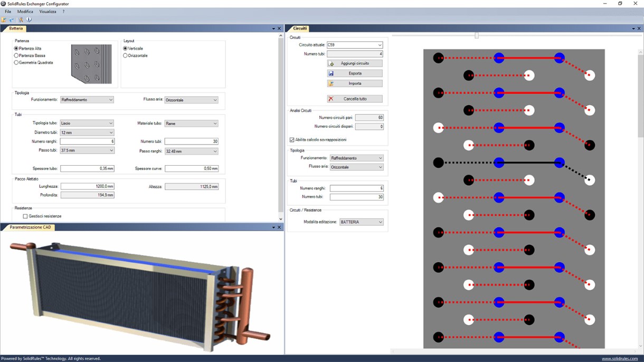Click the blue info toolbar icon
The image size is (644, 362).
point(29,20)
